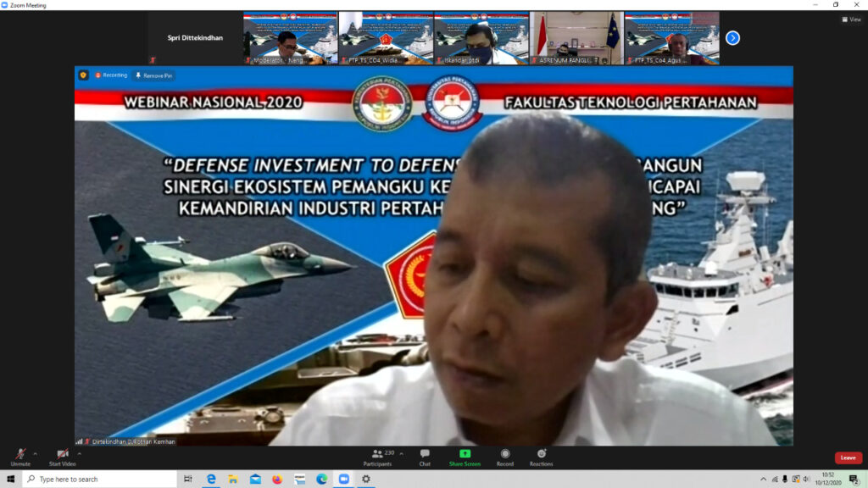Select the Spri Dittekindhan participant tile
Screen dimensions: 868x488
[x=195, y=38]
